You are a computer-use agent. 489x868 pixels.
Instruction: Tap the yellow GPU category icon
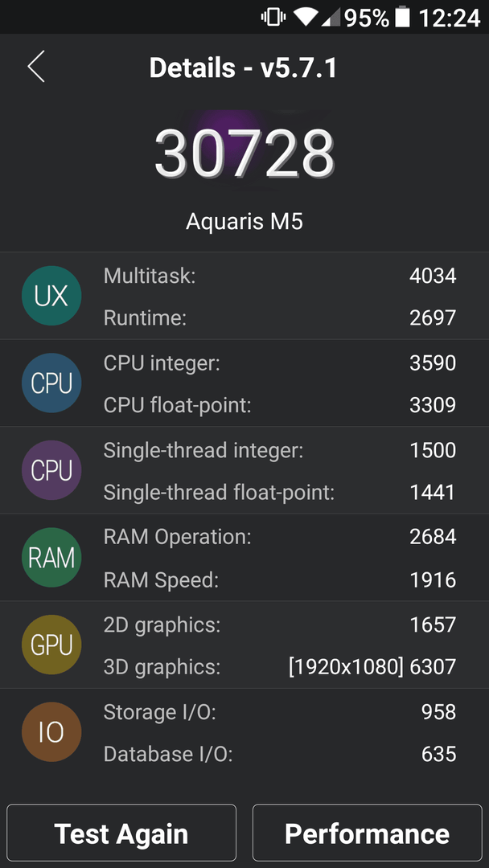coord(51,645)
